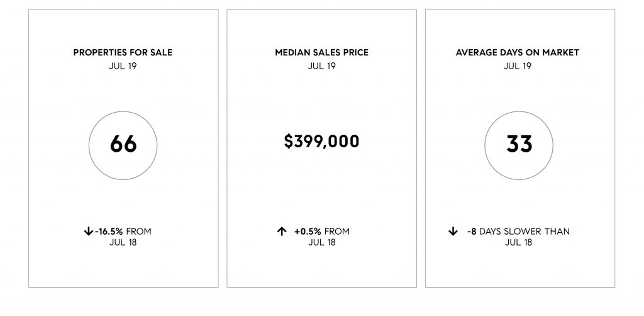
Task: Click the +0.5% change value
Action: [308, 232]
